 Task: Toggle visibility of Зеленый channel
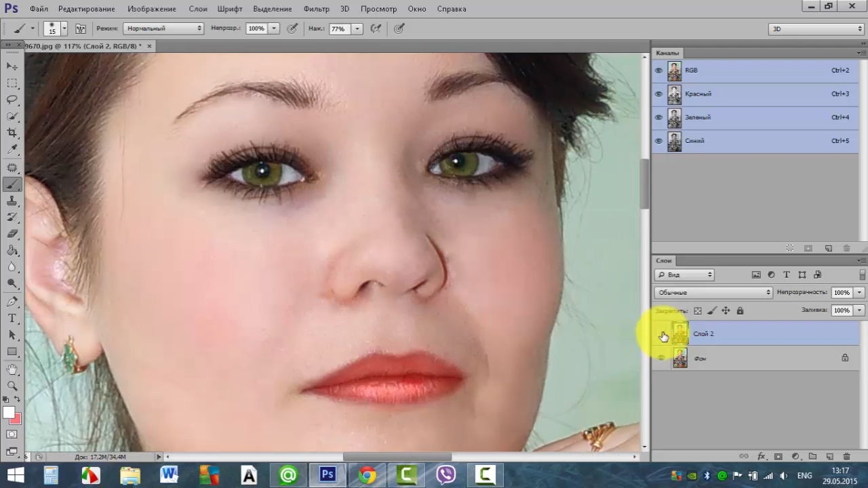click(658, 118)
